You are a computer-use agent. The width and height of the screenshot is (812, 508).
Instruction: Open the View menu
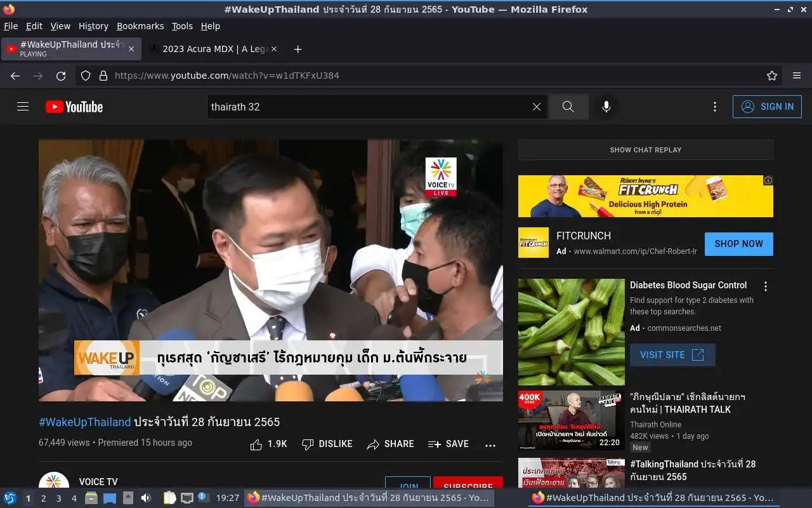60,26
